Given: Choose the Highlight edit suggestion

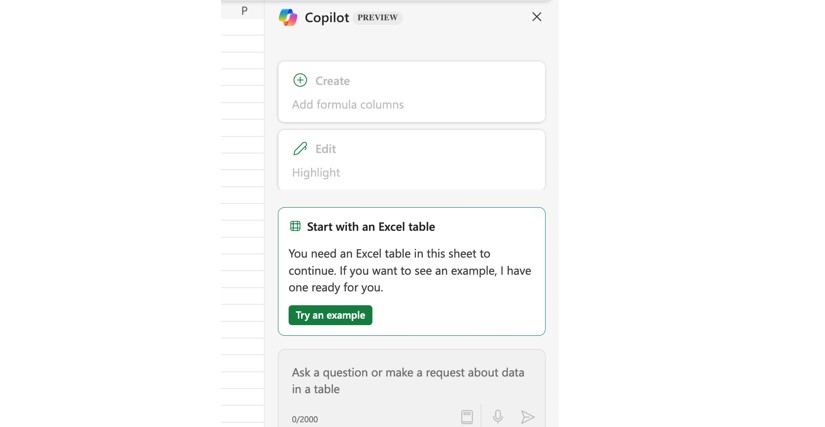Looking at the screenshot, I should coord(316,172).
